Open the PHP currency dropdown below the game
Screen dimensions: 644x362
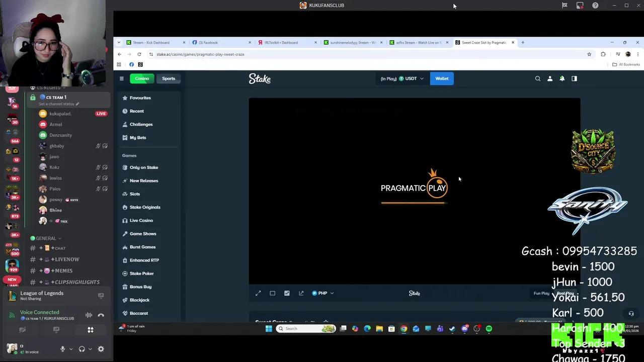pyautogui.click(x=323, y=293)
